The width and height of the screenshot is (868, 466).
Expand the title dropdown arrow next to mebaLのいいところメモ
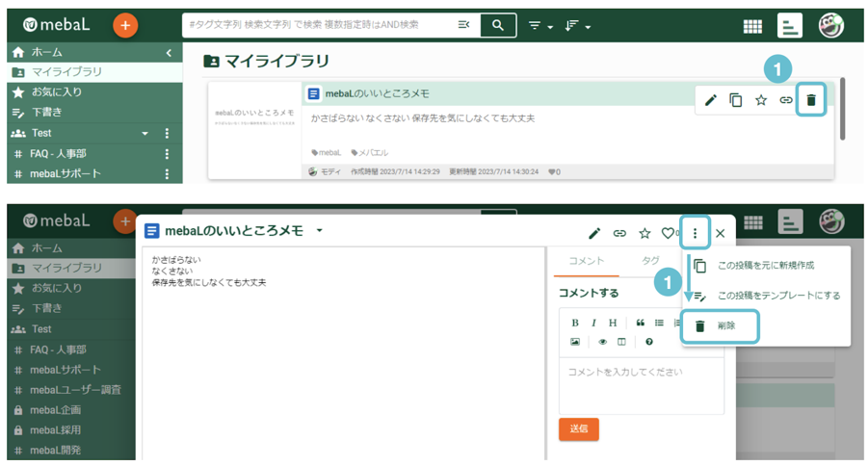pyautogui.click(x=320, y=231)
